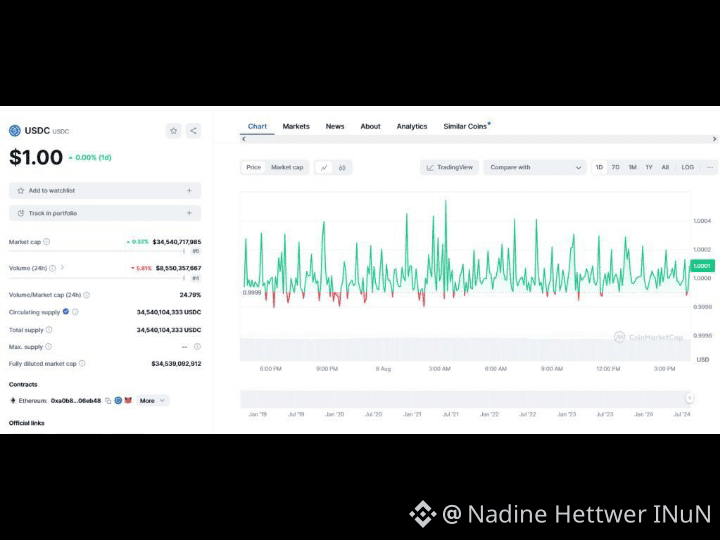
Task: Open the About tab
Action: coord(370,126)
